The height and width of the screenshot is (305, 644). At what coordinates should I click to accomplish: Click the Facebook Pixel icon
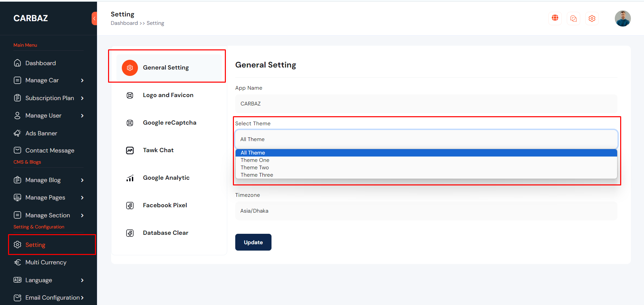130,206
